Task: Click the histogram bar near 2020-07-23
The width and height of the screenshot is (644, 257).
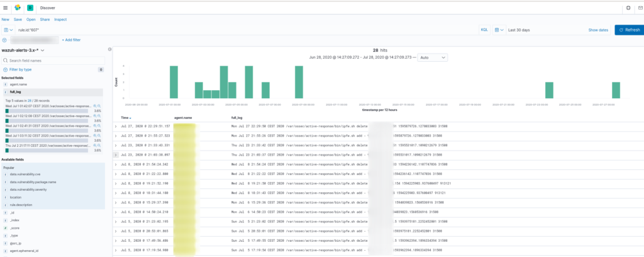Action: point(550,90)
